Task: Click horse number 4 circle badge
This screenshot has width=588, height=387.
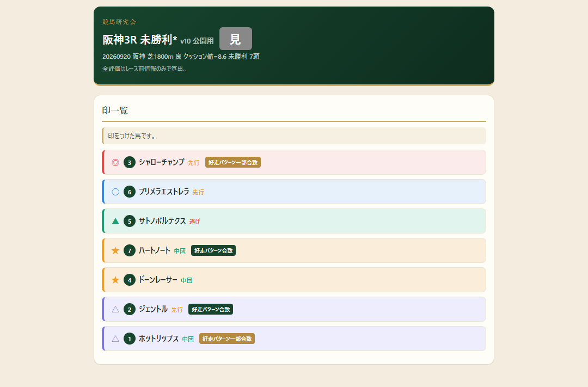Action: tap(130, 280)
